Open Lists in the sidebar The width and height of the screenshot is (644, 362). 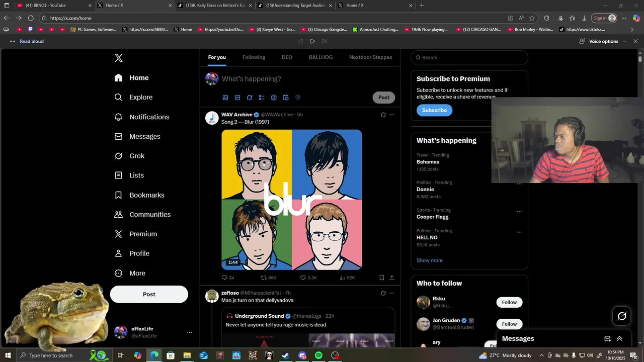tap(129, 175)
